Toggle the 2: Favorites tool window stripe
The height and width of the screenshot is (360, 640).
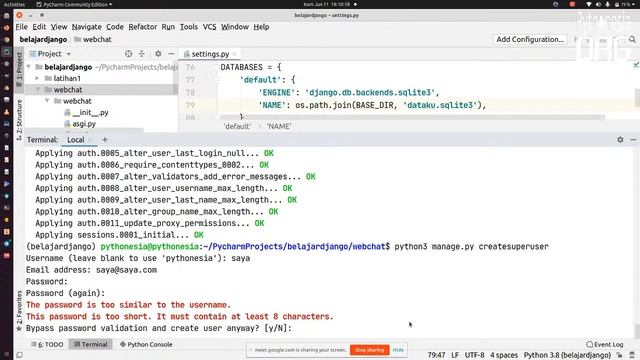point(19,311)
